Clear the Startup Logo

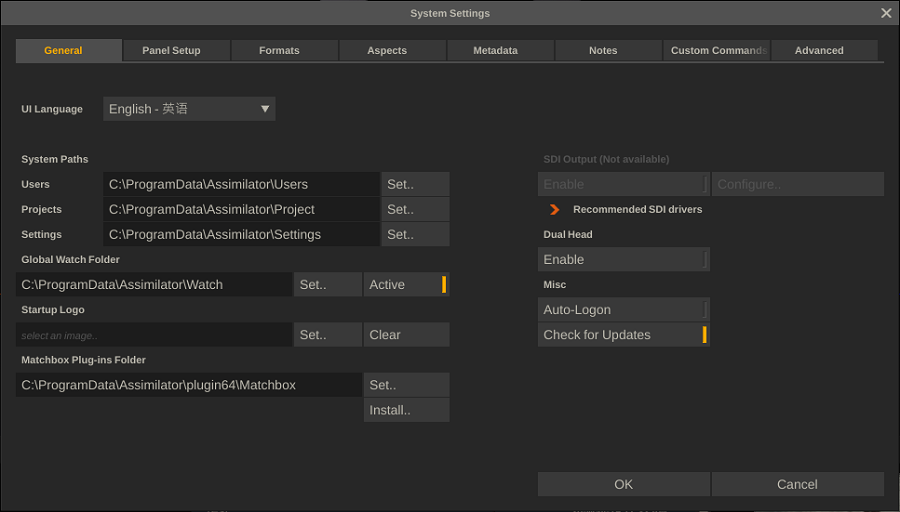pos(406,335)
